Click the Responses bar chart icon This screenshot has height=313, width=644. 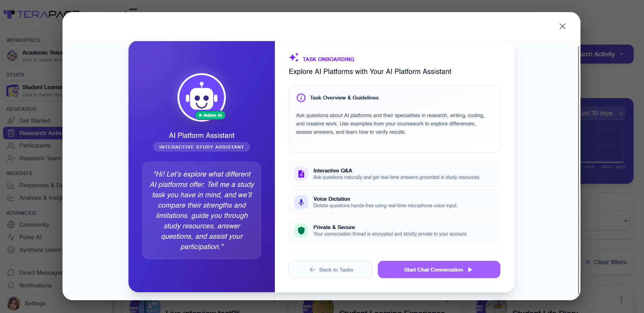pyautogui.click(x=11, y=185)
